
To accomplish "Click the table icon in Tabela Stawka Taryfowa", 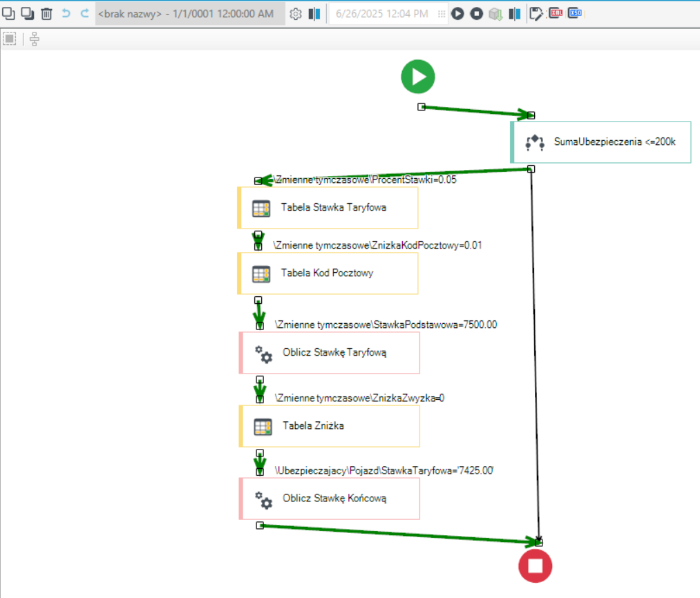I will click(261, 209).
